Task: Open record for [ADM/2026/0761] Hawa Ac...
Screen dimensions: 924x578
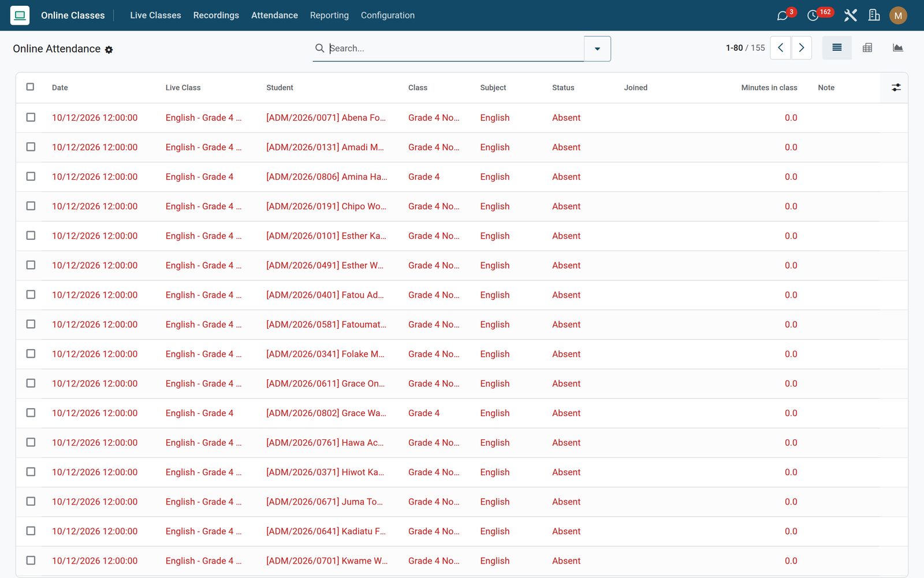Action: pos(325,442)
